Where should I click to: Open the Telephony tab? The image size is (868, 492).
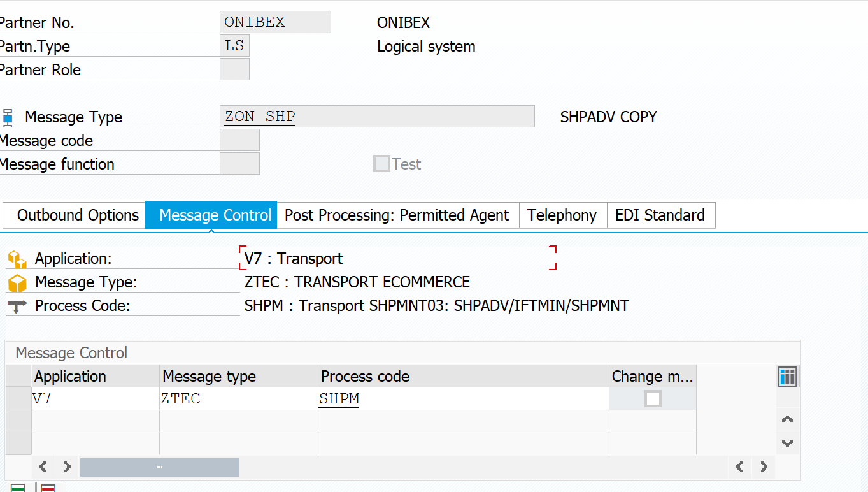[562, 215]
